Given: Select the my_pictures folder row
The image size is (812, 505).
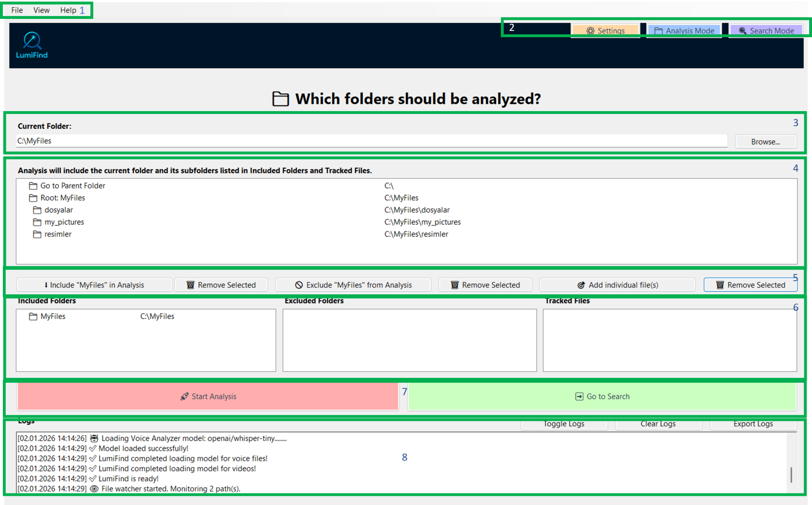Looking at the screenshot, I should coord(406,222).
